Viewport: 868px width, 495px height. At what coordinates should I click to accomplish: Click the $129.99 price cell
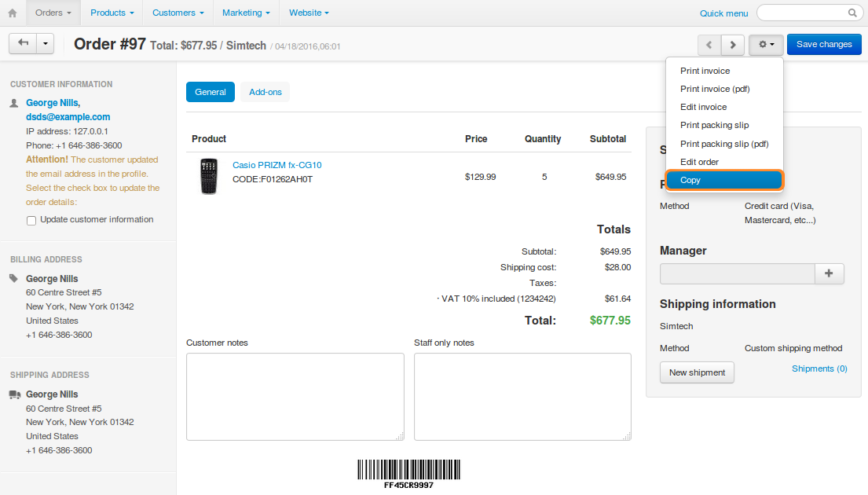point(481,178)
